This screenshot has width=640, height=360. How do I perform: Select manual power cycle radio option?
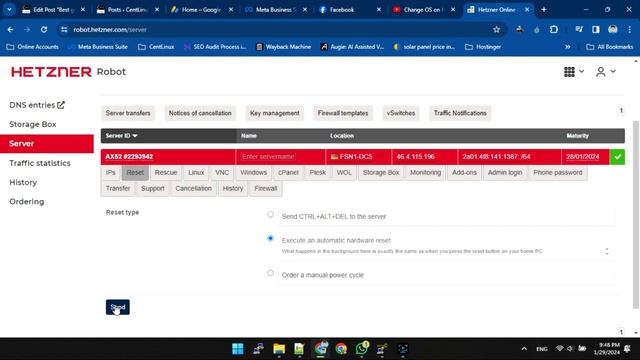pyautogui.click(x=270, y=273)
